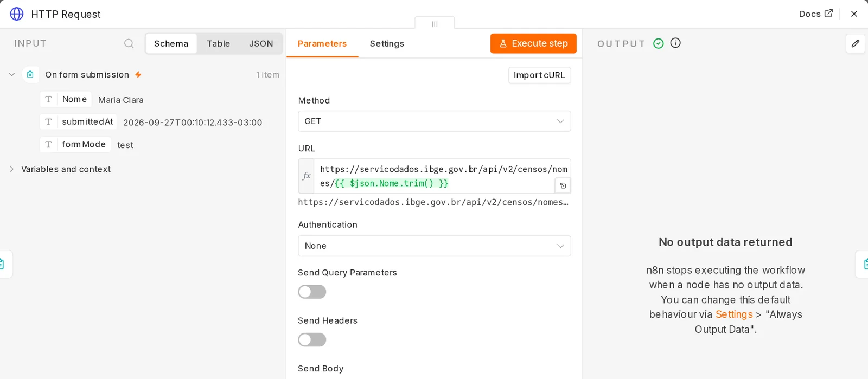Switch input view to Schema
Screen dimensions: 868x379
tap(171, 43)
